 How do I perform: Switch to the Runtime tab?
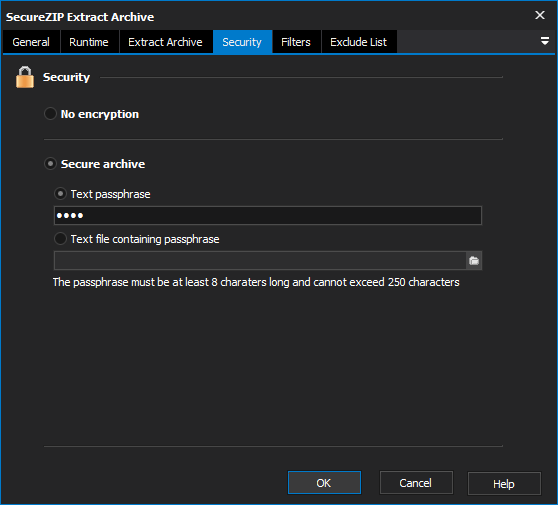tap(89, 42)
